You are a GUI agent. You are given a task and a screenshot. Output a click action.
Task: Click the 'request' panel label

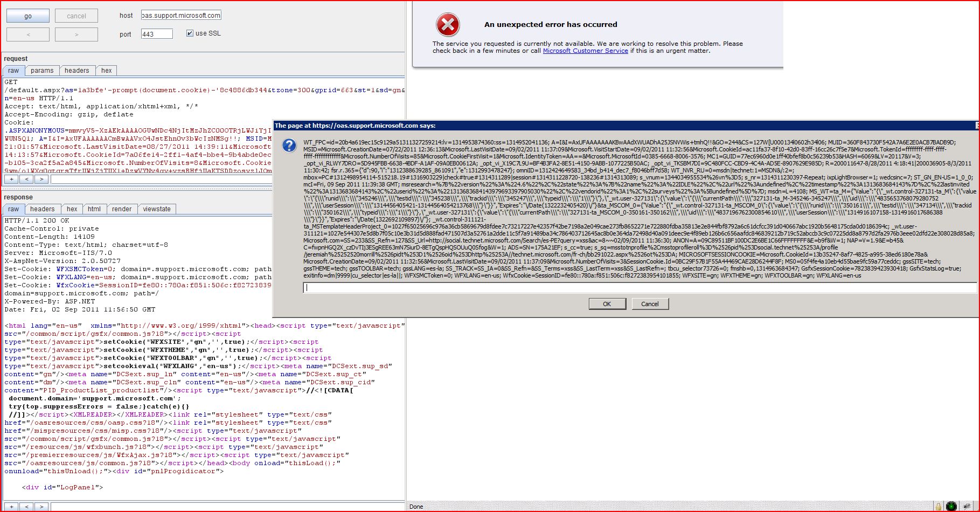(16, 59)
